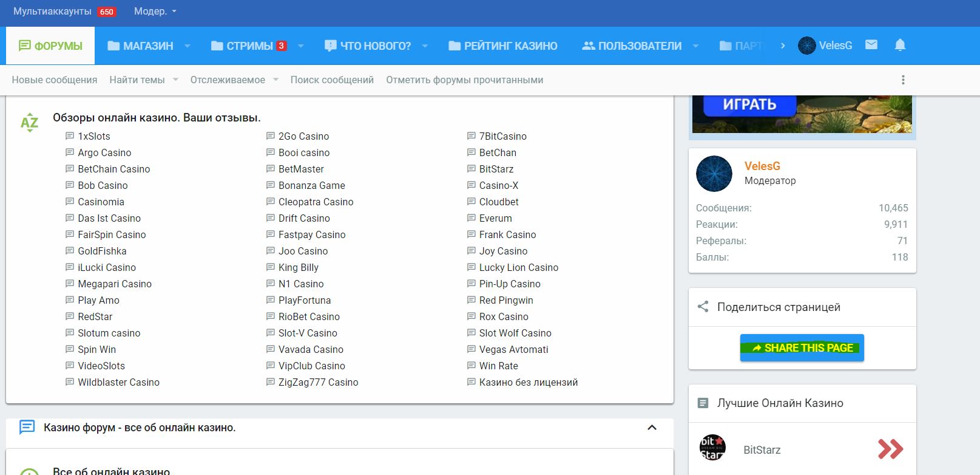Image resolution: width=980 pixels, height=475 pixels.
Task: Click the list icon beside Лучшие Онлайн Казино
Action: [x=703, y=403]
